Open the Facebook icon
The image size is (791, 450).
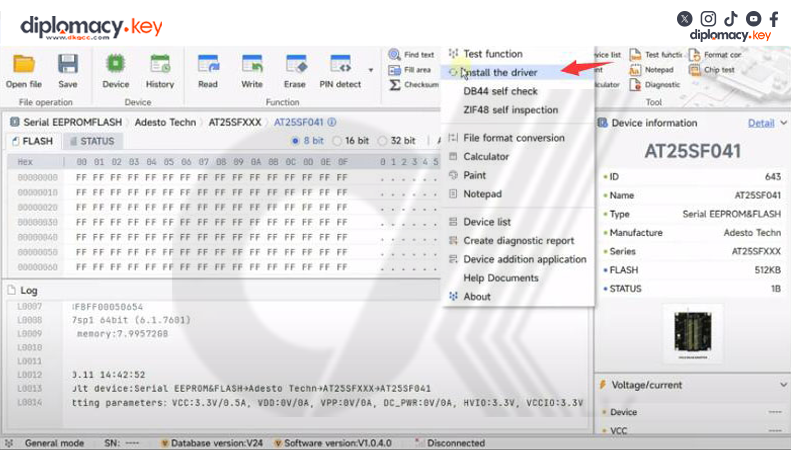pos(774,19)
